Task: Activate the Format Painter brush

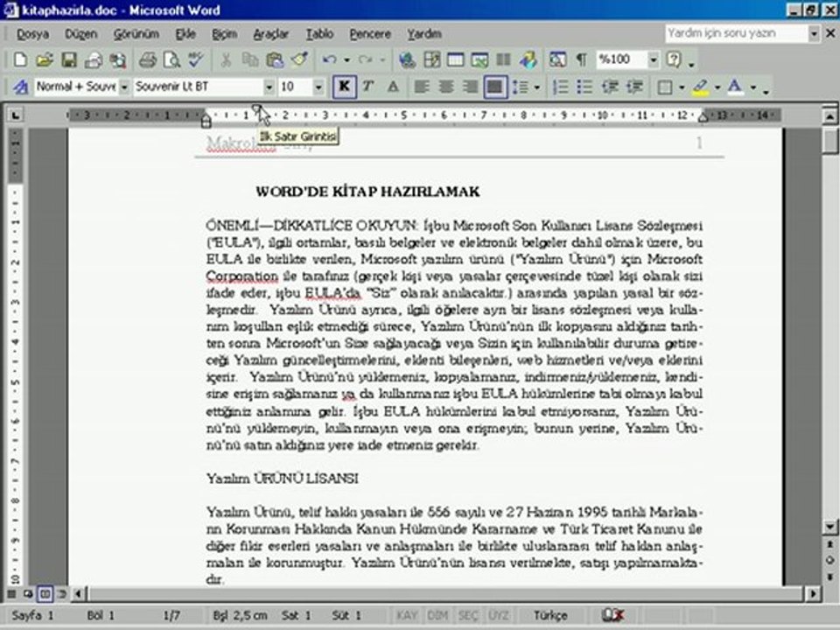Action: pos(299,59)
